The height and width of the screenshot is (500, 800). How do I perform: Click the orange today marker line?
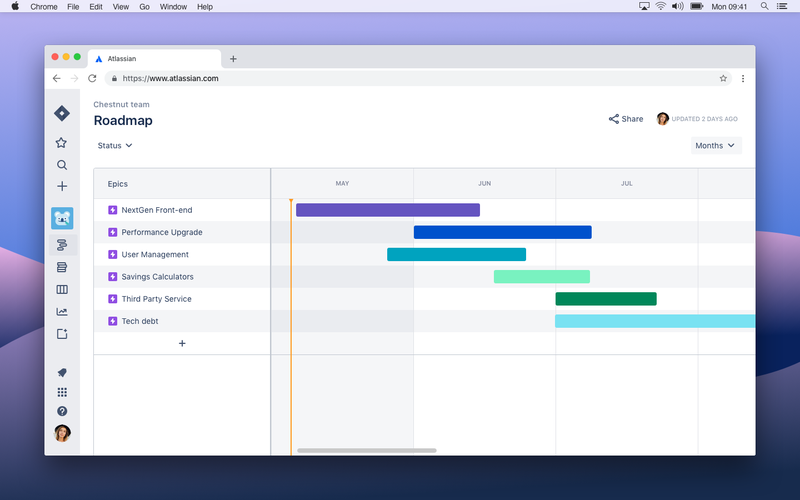point(291,327)
